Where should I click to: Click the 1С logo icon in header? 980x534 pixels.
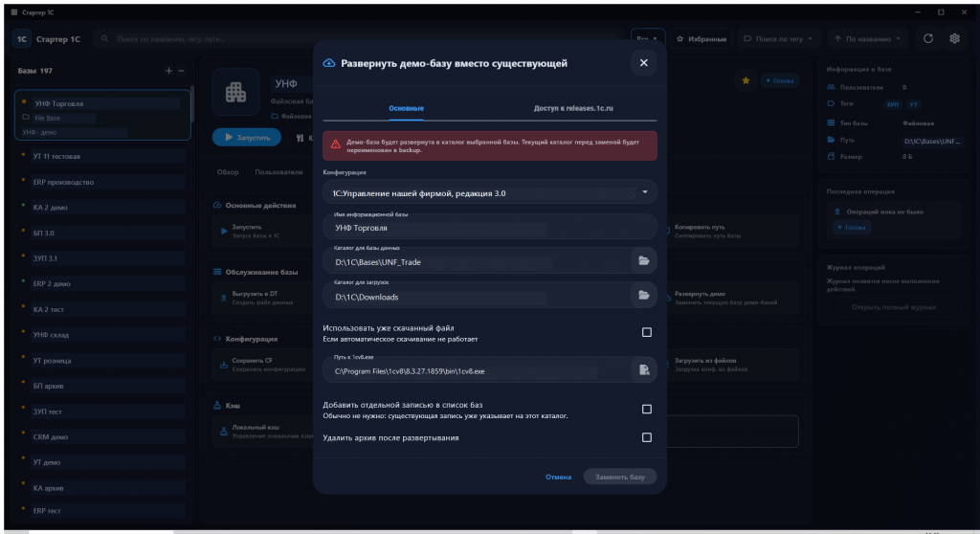point(22,39)
